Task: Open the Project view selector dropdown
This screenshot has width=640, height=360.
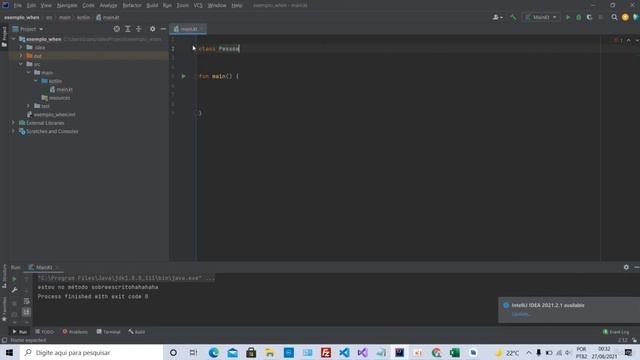Action: pos(28,29)
